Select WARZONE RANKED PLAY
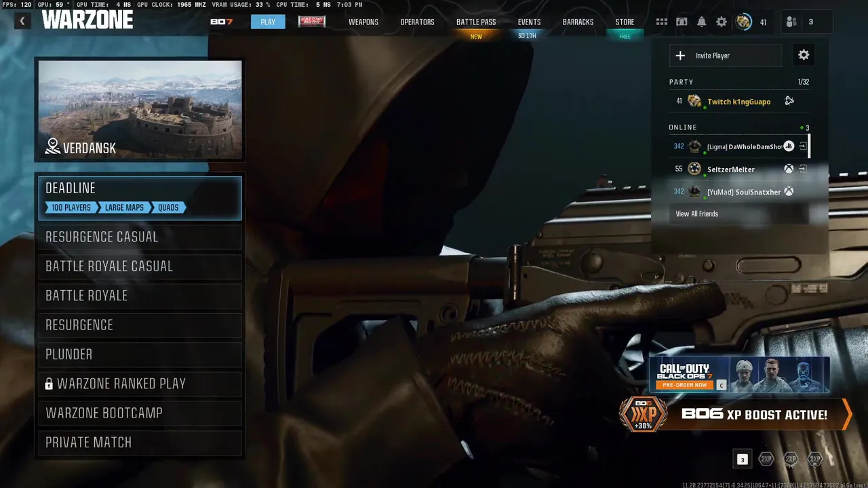 tap(140, 384)
